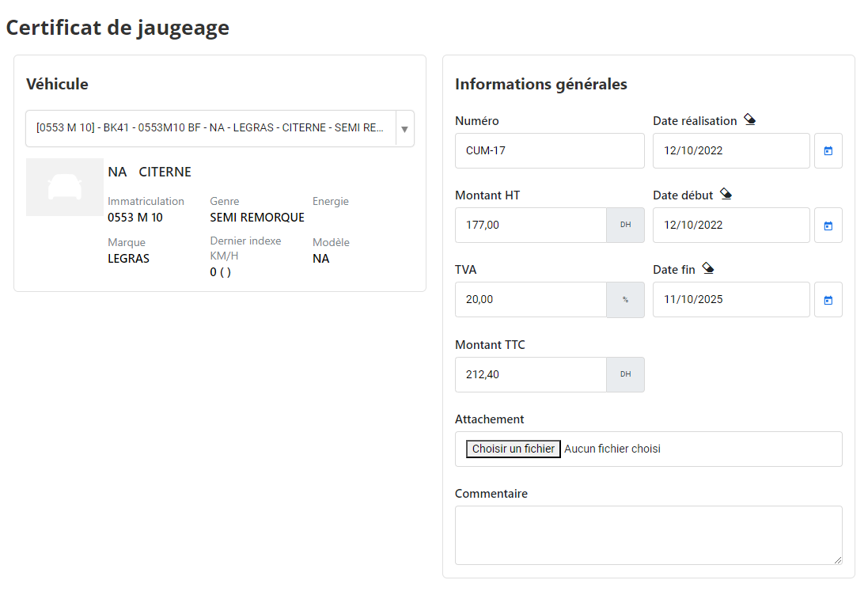Viewport: 868px width, 599px height.
Task: Click the 'Informations générales' section heading
Action: pos(541,84)
